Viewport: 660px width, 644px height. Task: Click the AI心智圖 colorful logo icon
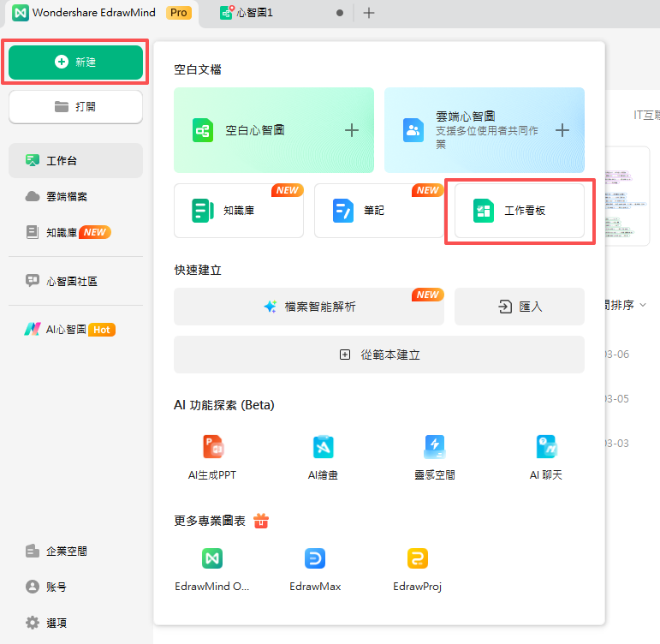pos(33,329)
